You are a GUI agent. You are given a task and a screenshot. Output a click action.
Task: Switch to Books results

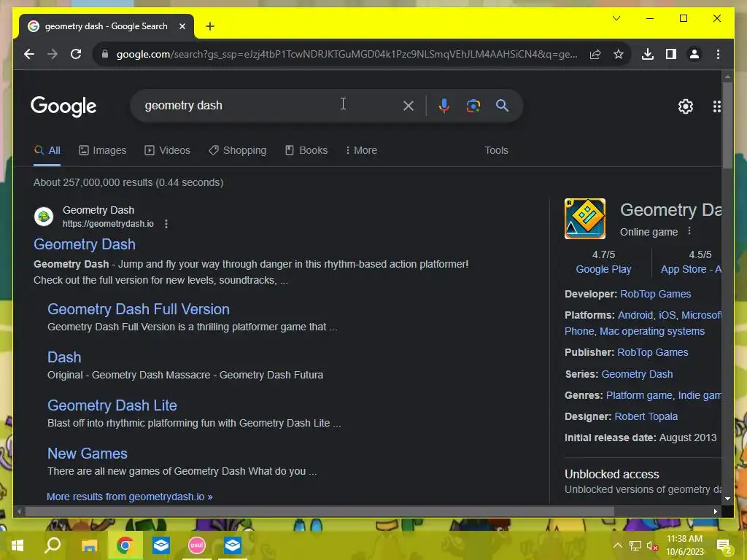click(x=306, y=150)
